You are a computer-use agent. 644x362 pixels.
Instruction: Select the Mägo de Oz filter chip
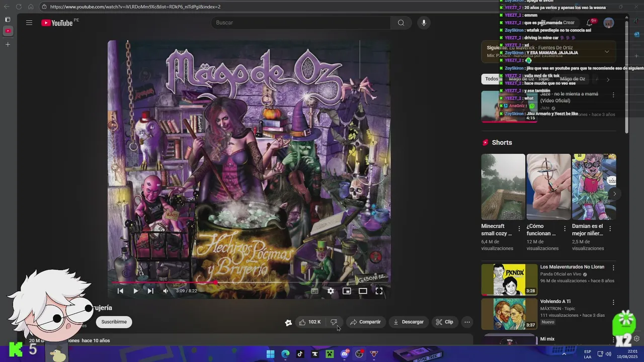point(573,79)
